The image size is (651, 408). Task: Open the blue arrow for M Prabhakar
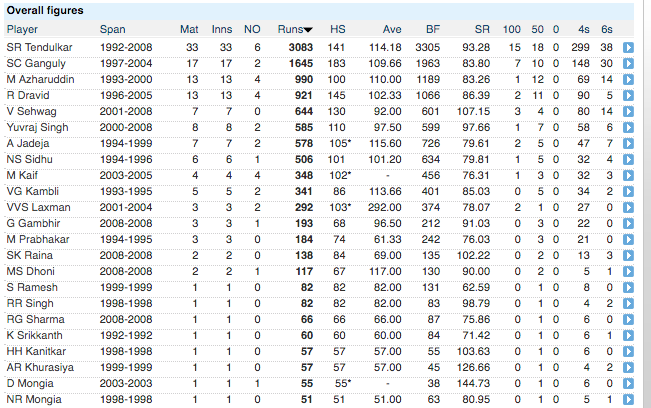pos(628,239)
